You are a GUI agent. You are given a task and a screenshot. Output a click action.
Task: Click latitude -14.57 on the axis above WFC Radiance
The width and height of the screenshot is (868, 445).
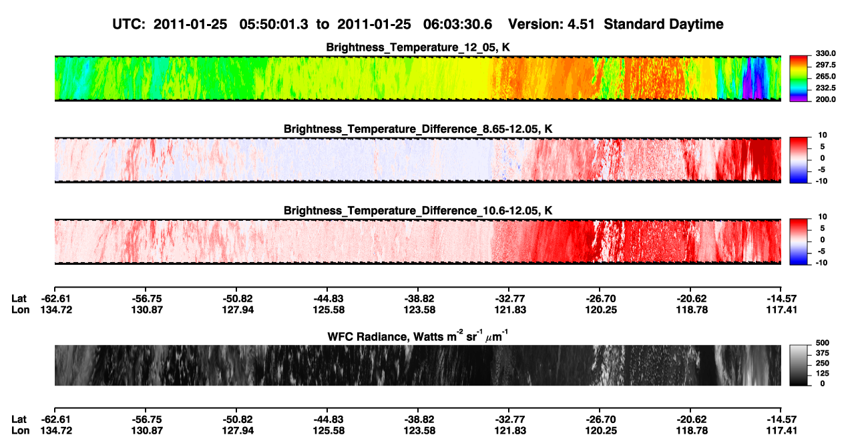[x=782, y=298]
